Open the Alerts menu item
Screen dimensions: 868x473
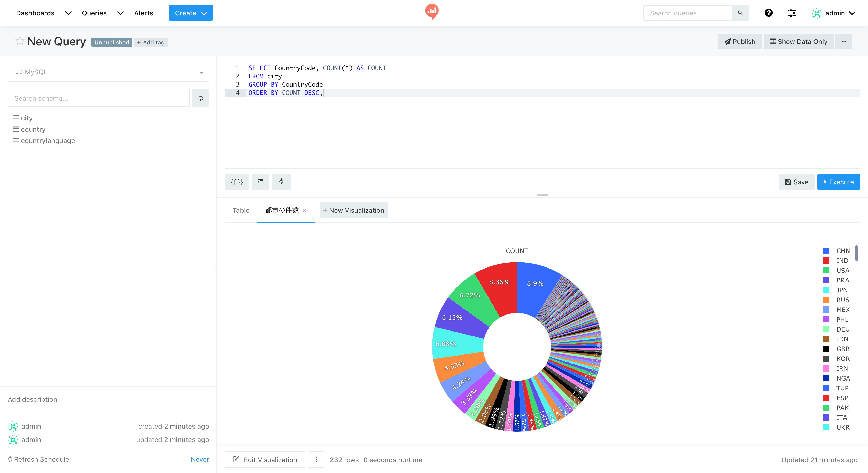point(144,13)
